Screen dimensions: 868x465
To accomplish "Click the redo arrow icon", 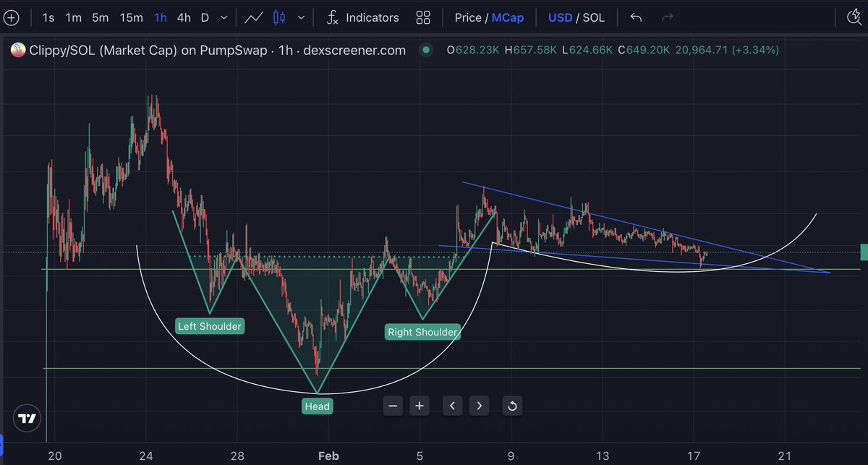I will (668, 17).
